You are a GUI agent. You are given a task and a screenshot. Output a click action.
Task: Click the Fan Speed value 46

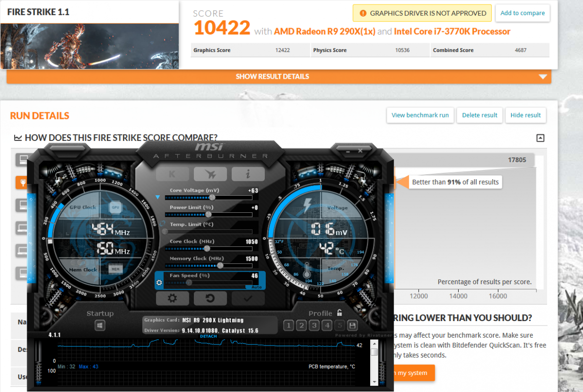tap(255, 275)
